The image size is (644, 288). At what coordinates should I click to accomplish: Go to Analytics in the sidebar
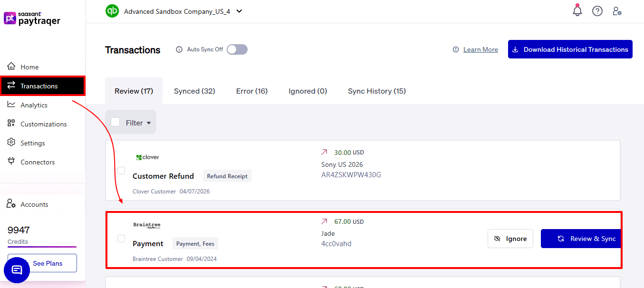tap(34, 105)
